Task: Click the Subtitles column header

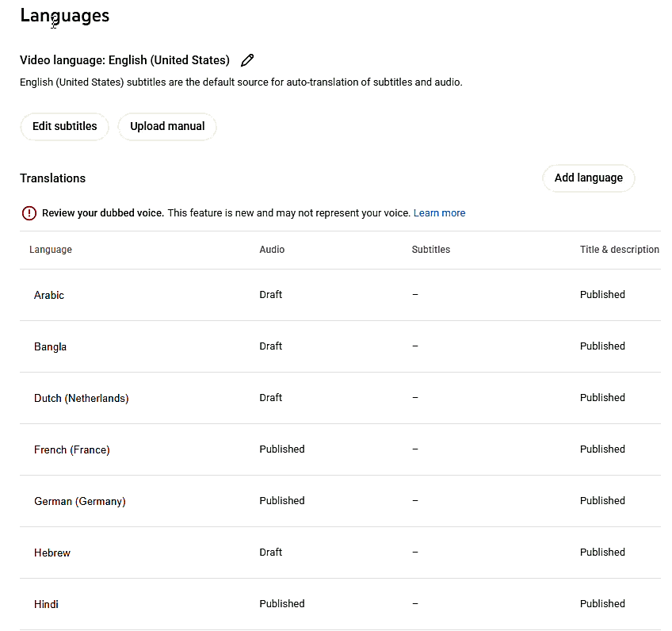Action: 430,249
